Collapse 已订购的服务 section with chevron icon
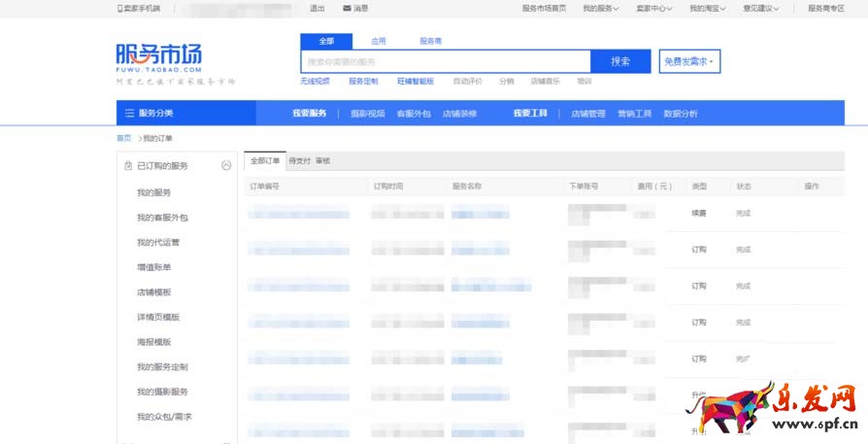This screenshot has width=868, height=444. [226, 166]
